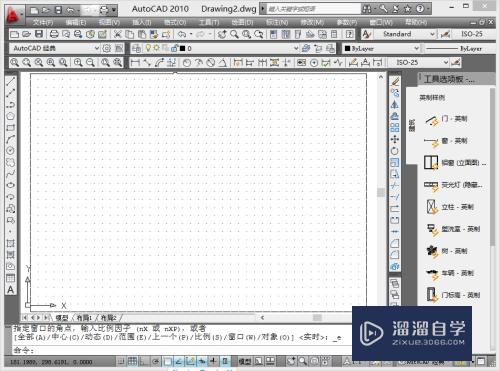Toggle Ortho mode in status bar

(x=144, y=361)
